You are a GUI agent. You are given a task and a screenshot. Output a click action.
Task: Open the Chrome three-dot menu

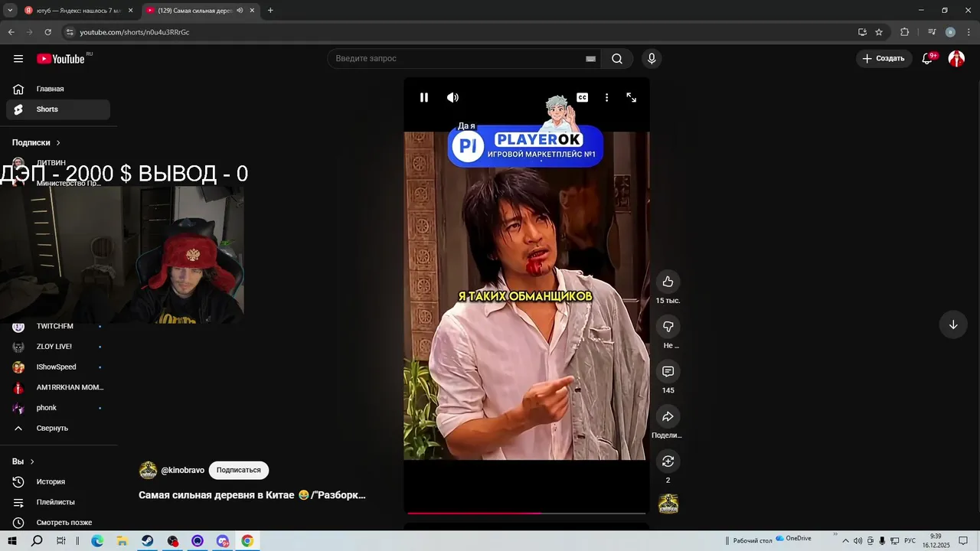coord(968,32)
